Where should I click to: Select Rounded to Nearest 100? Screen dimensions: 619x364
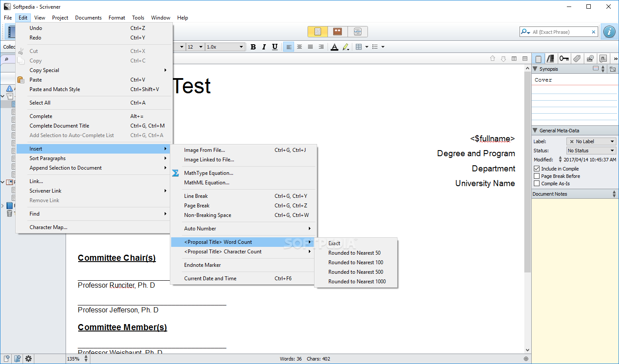pyautogui.click(x=356, y=262)
